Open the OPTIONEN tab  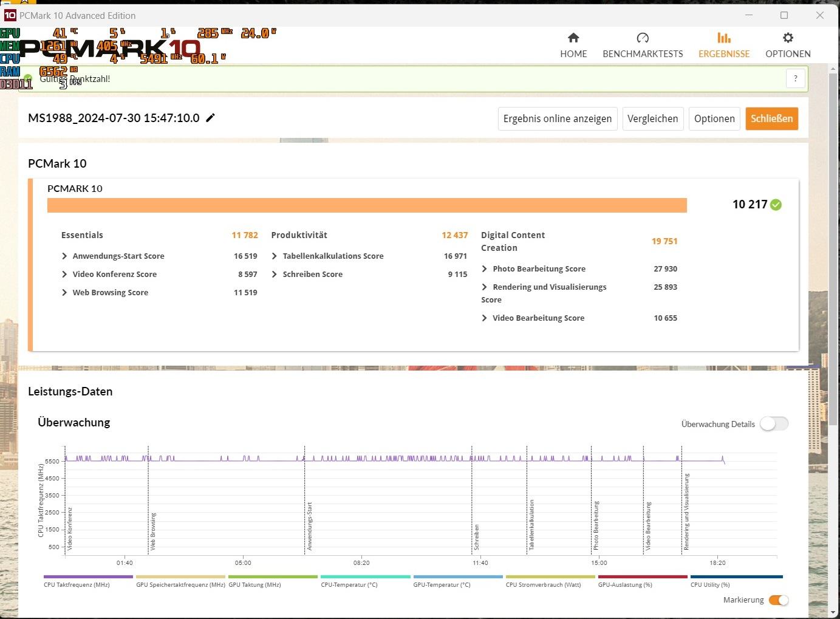(x=788, y=46)
